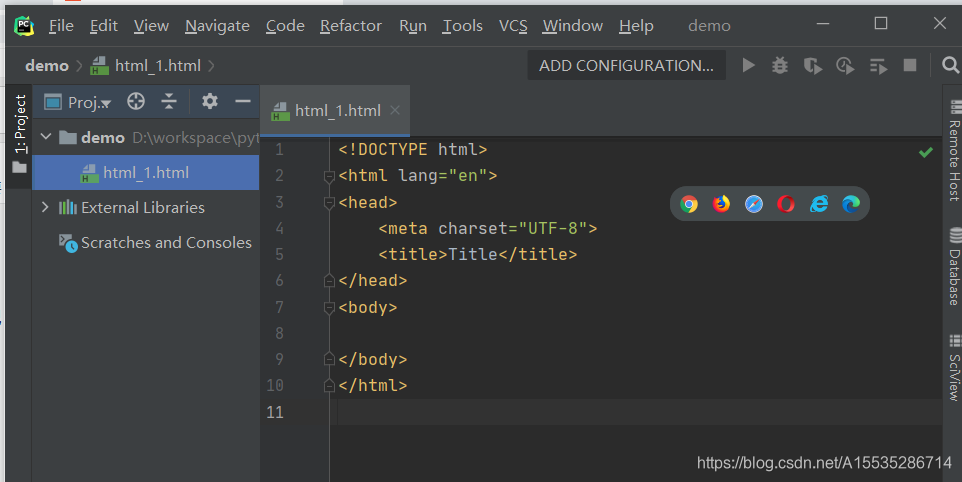Viewport: 962px width, 482px height.
Task: Open the VCS menu
Action: pos(513,26)
